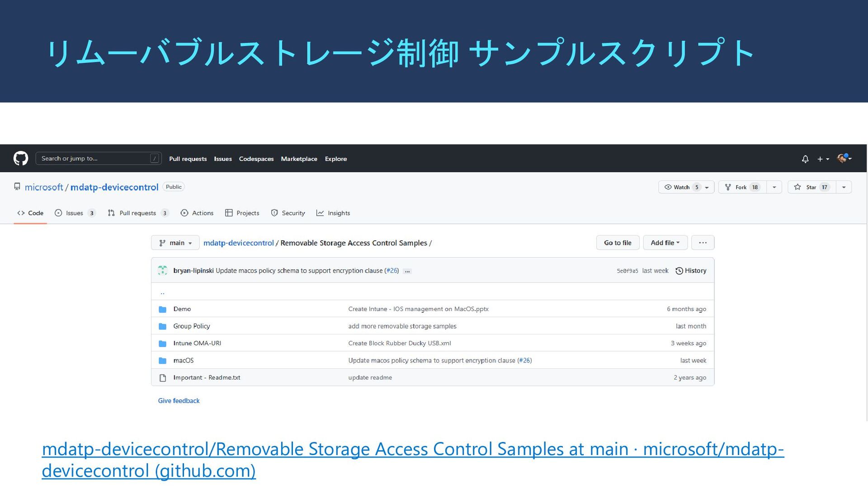Open the macOS folder
The width and height of the screenshot is (868, 488).
tap(184, 361)
